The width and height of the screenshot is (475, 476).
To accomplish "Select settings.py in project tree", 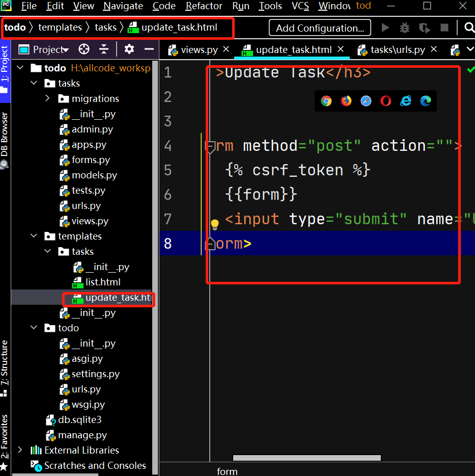I will click(89, 374).
